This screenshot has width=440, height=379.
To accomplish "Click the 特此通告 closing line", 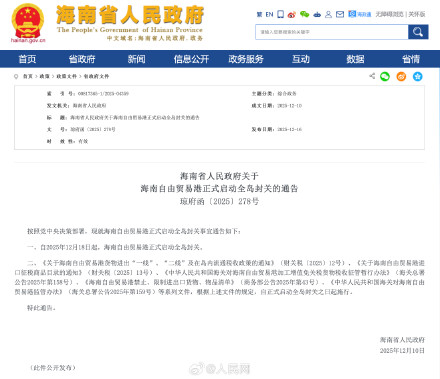I will click(41, 308).
